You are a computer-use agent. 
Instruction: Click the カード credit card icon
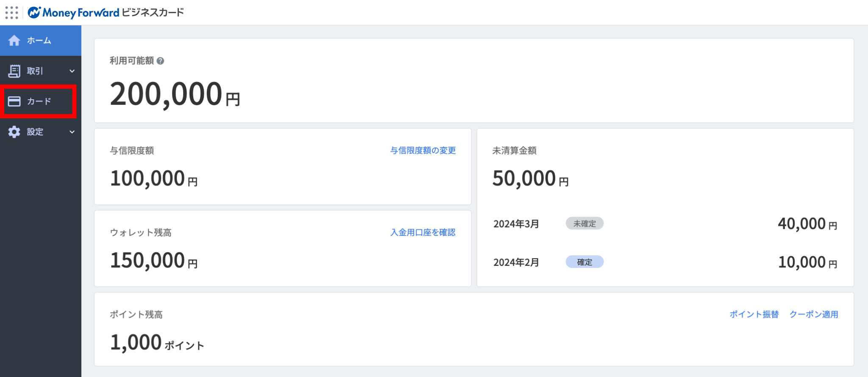point(14,101)
